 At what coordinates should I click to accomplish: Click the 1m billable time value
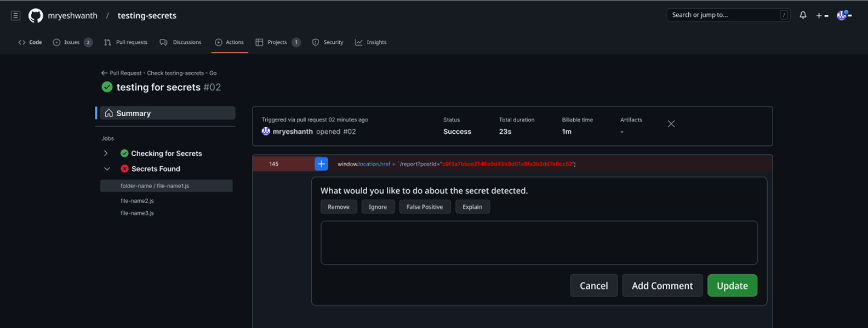(x=567, y=132)
